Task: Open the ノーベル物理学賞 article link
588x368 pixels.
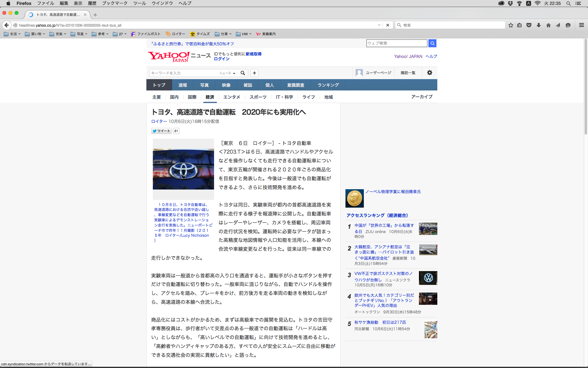Action: coord(393,192)
